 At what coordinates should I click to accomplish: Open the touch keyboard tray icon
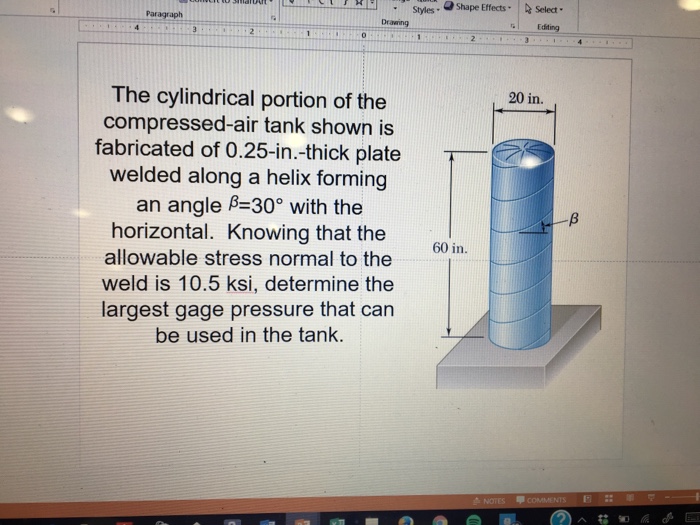point(694,517)
